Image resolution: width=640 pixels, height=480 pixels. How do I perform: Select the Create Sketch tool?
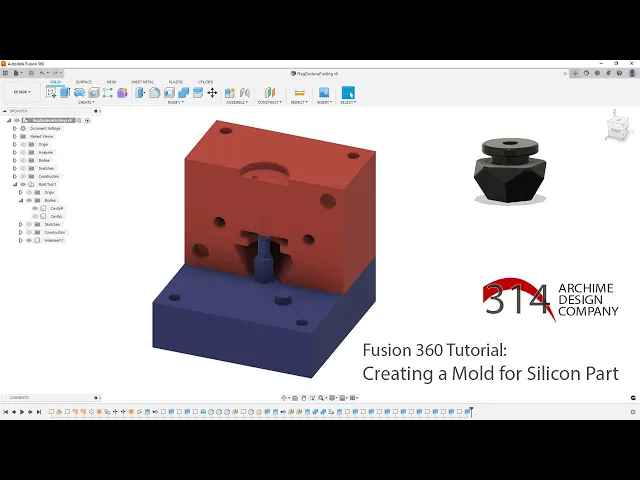pyautogui.click(x=51, y=93)
